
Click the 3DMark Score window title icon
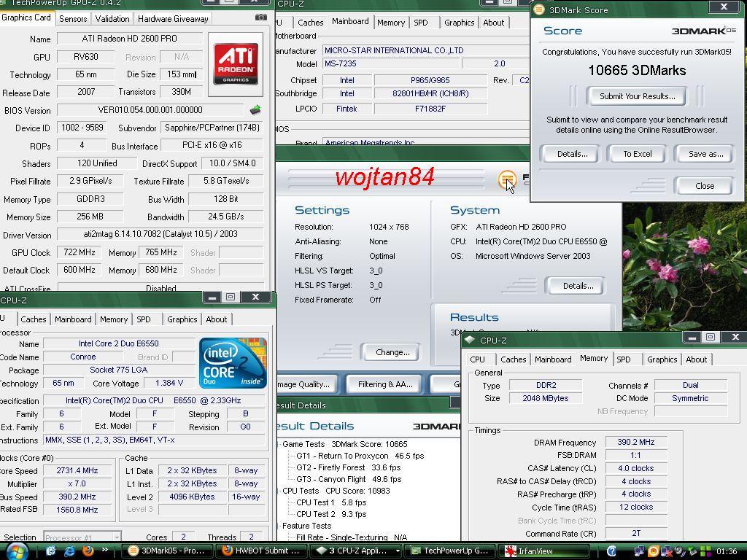(x=539, y=9)
